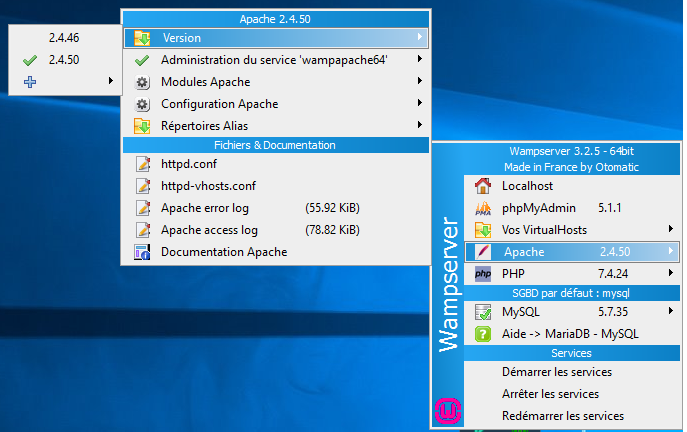
Task: Click the gear icon for Modules Apache
Action: point(142,82)
